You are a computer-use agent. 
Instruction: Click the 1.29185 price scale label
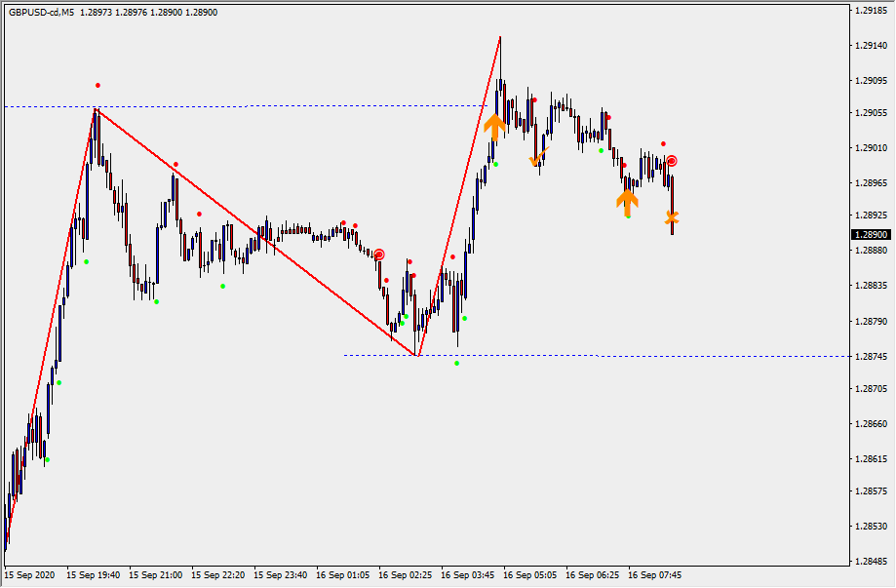click(x=870, y=11)
